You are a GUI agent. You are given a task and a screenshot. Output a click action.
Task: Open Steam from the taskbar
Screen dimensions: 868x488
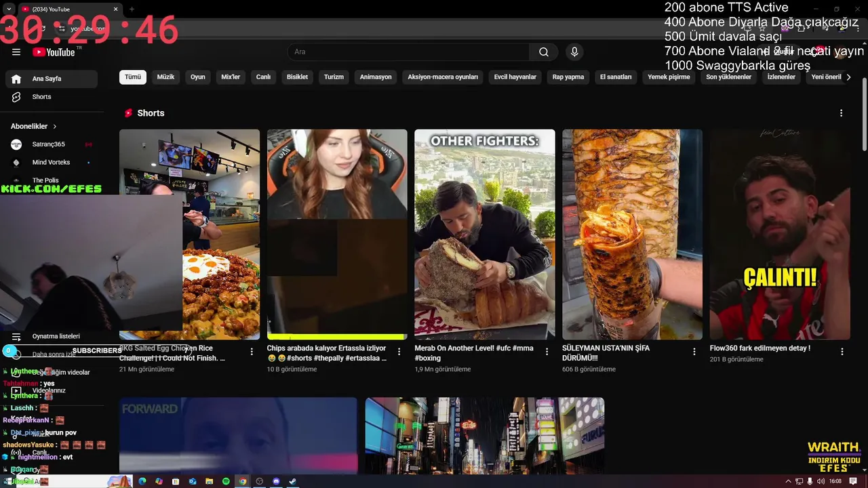[293, 481]
